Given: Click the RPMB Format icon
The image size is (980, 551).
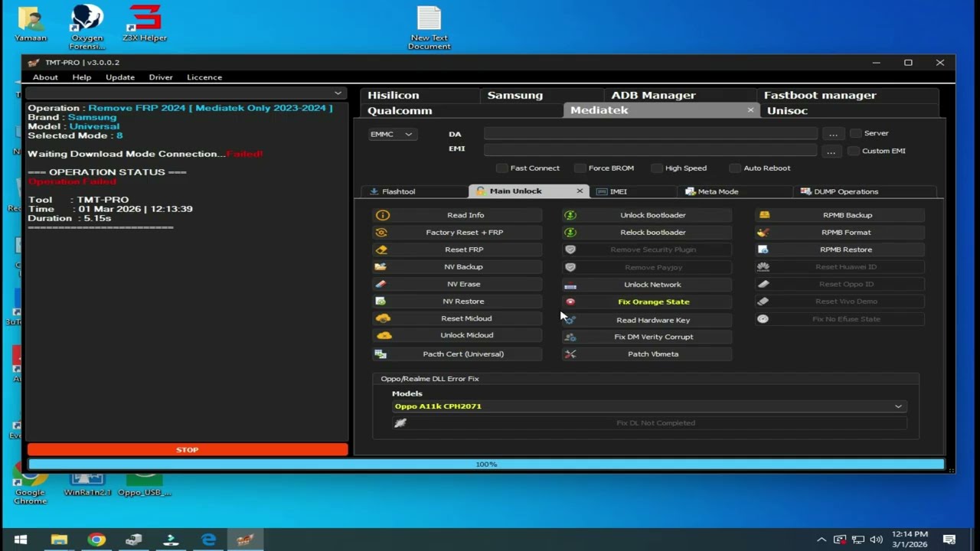Looking at the screenshot, I should [763, 232].
